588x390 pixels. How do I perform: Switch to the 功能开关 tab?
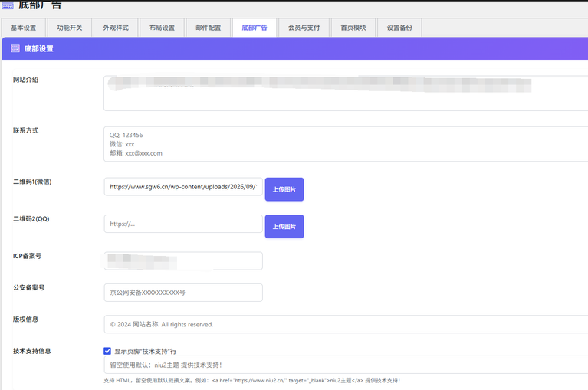tap(69, 28)
